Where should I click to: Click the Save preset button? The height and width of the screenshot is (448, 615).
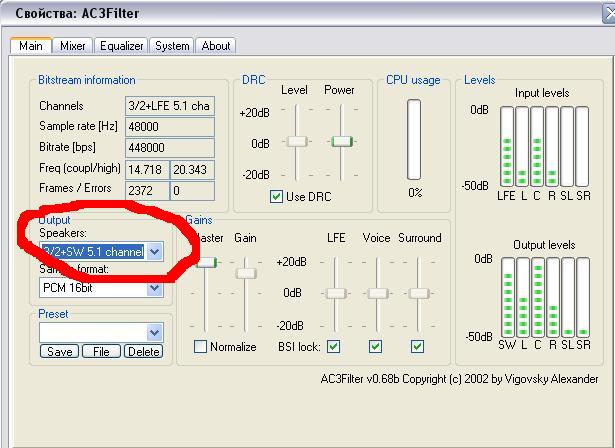tap(59, 352)
